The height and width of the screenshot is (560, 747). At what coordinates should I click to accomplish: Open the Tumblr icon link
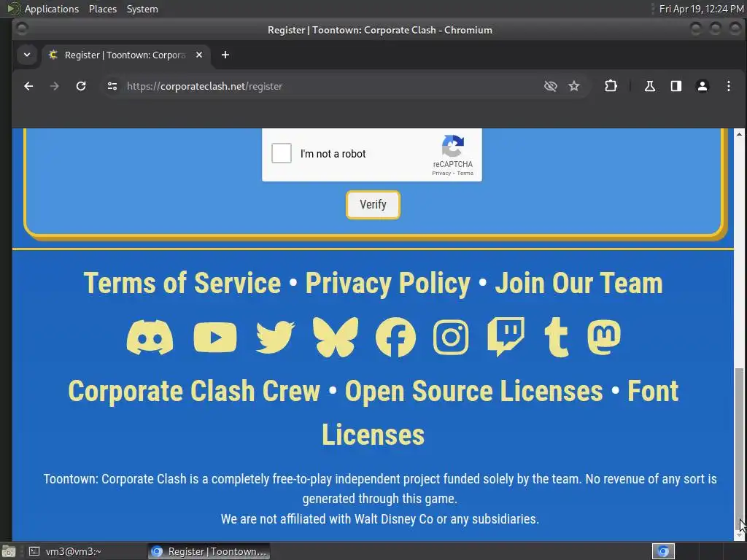click(557, 337)
